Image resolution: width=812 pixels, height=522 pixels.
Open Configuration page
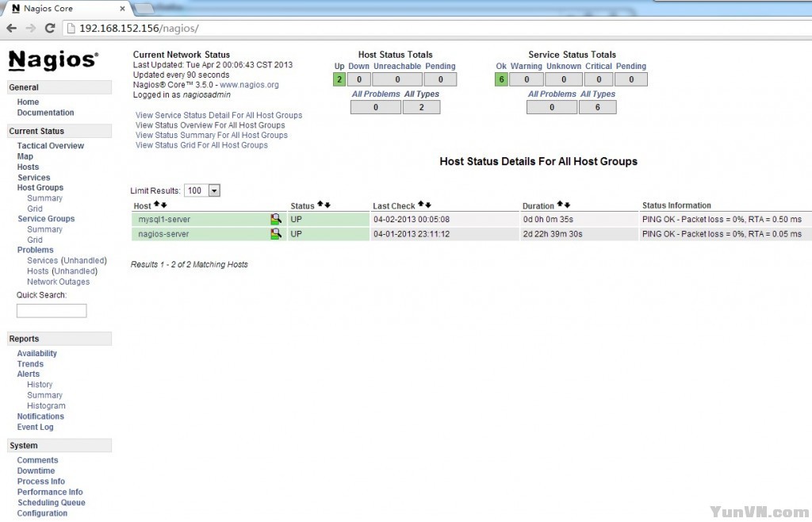[x=42, y=513]
